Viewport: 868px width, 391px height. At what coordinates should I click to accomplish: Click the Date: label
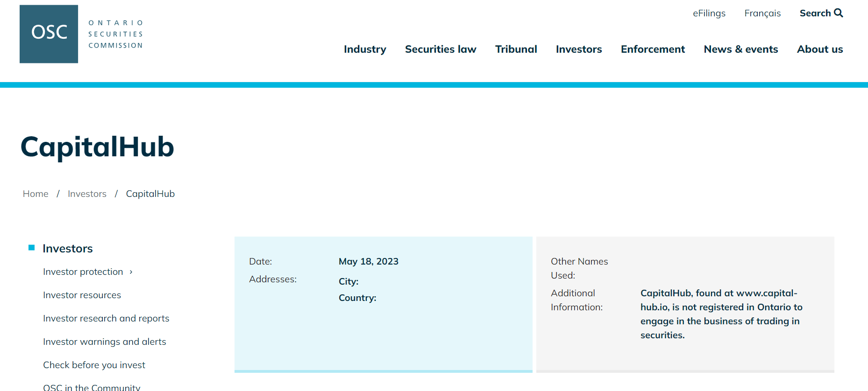pyautogui.click(x=261, y=261)
